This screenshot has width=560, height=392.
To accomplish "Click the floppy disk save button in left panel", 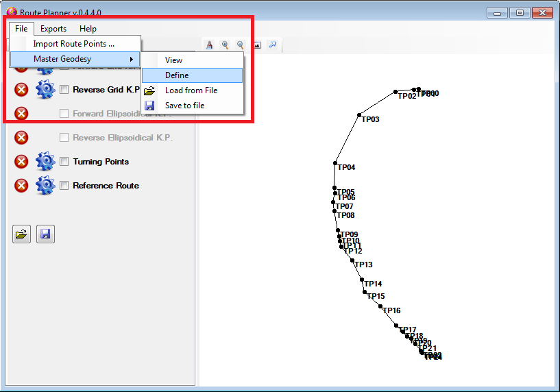I will (x=45, y=234).
